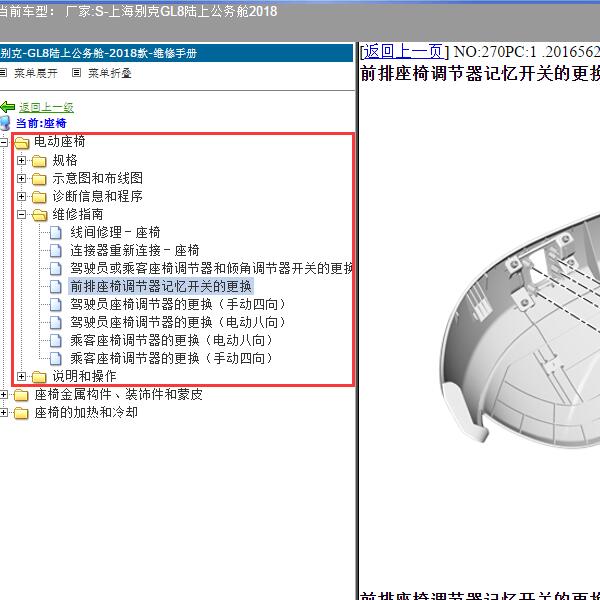Click the 说明和操作 folder icon
This screenshot has height=600, width=600.
(x=39, y=377)
